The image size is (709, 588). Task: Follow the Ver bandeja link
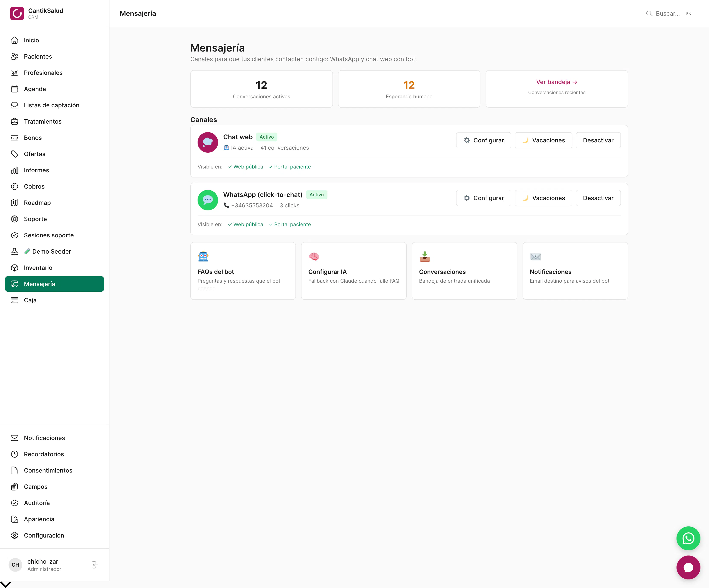click(556, 82)
